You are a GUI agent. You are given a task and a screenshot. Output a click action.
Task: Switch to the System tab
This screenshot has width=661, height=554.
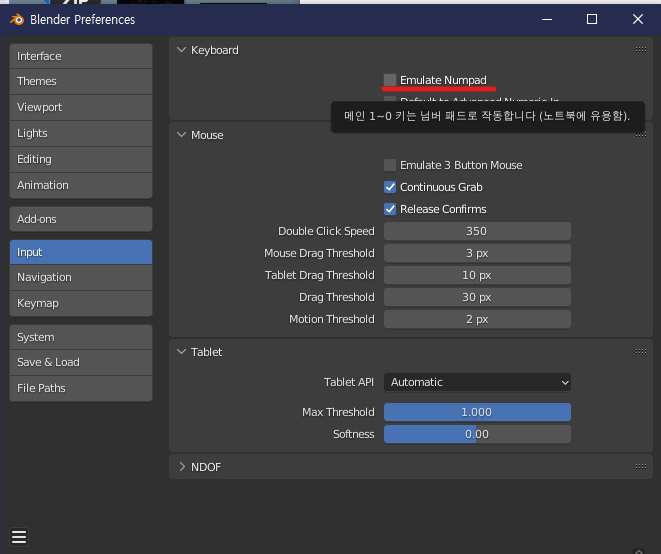pyautogui.click(x=81, y=337)
